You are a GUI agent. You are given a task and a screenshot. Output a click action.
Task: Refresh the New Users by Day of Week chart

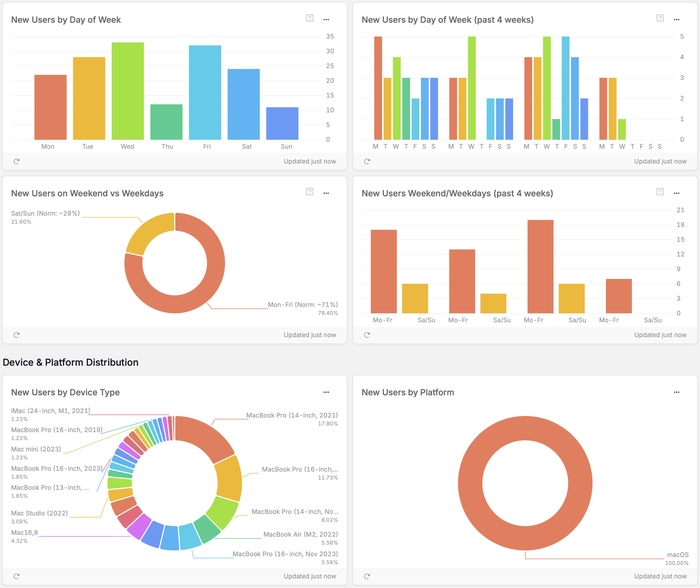click(x=17, y=161)
